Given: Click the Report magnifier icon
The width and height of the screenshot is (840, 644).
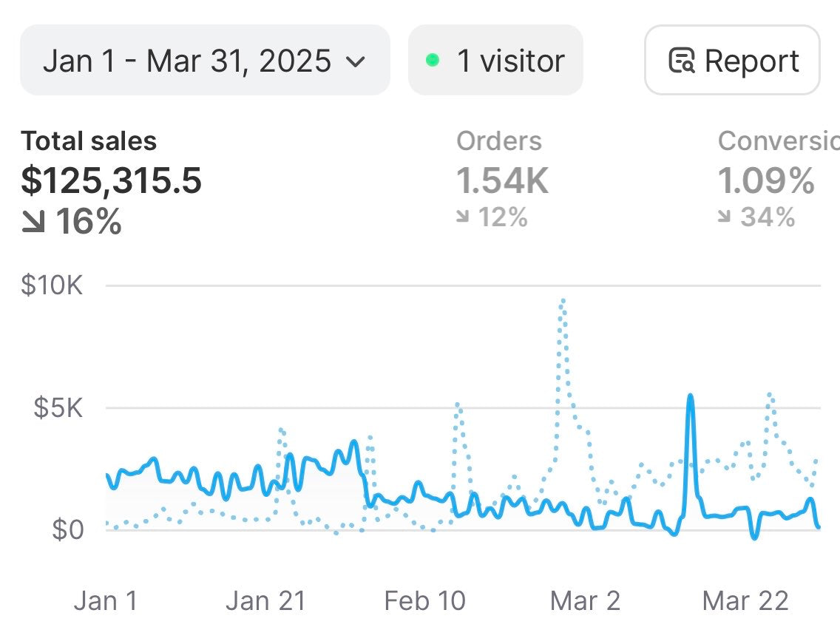Looking at the screenshot, I should pos(681,61).
